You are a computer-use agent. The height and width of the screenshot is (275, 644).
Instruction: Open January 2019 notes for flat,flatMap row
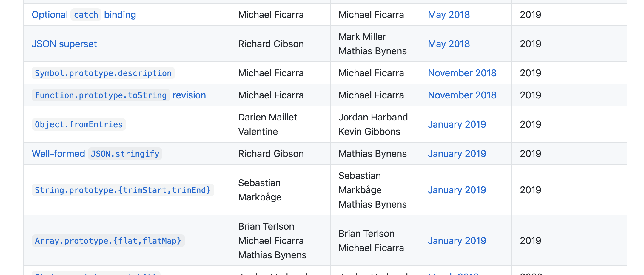(457, 241)
